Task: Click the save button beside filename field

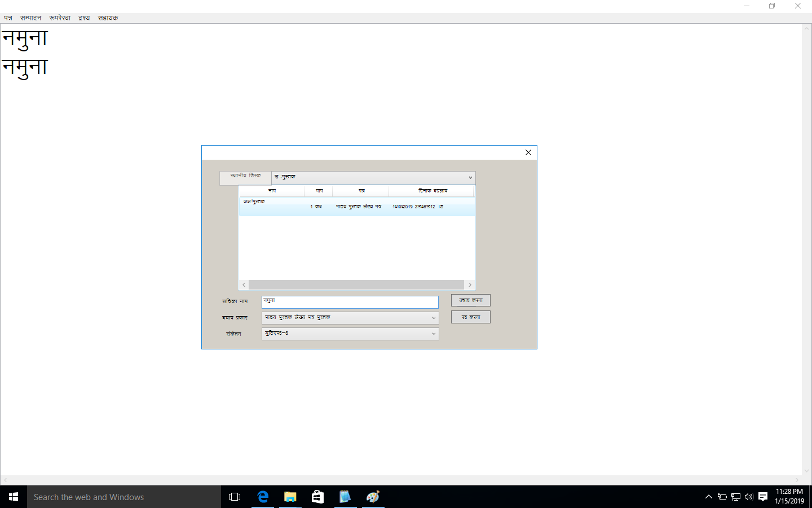Action: point(470,300)
